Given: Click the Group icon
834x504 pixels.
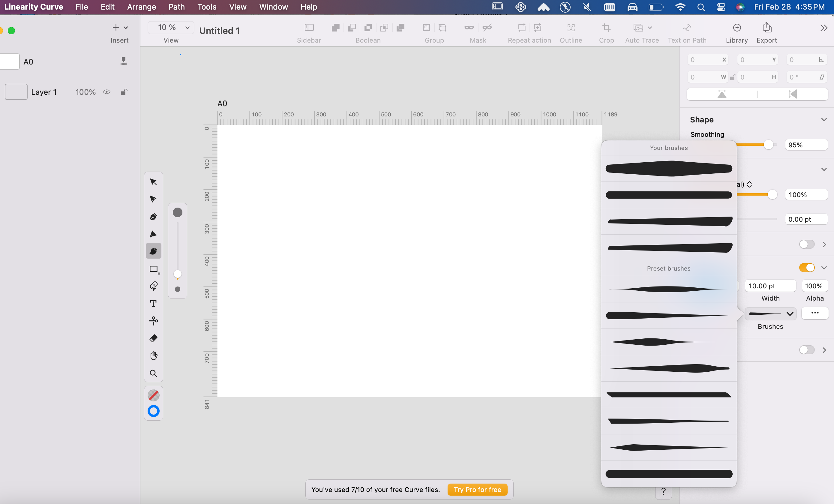Looking at the screenshot, I should [x=426, y=28].
